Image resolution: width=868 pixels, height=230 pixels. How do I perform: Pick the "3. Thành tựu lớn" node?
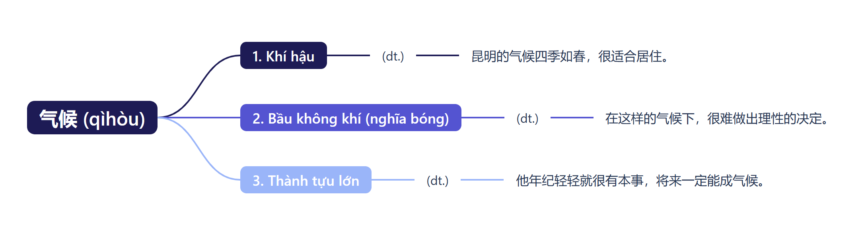pos(306,180)
